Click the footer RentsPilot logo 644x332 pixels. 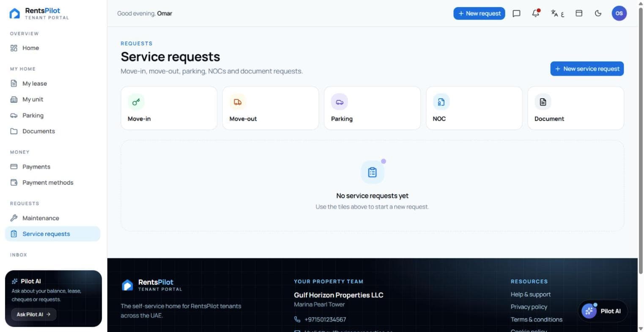tap(152, 285)
